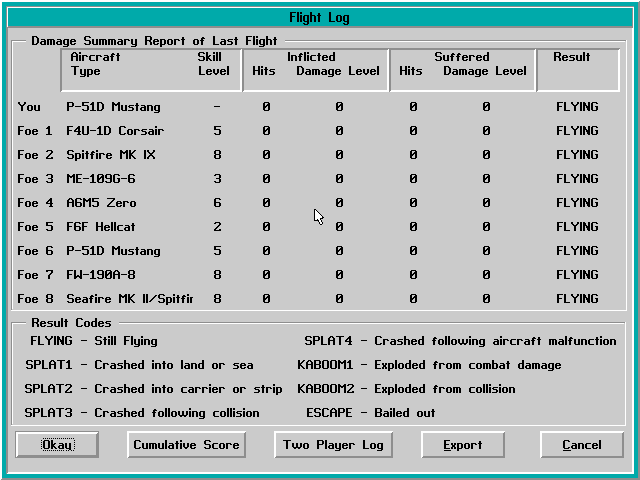640x480 pixels.
Task: Export the flight log
Action: coord(463,444)
